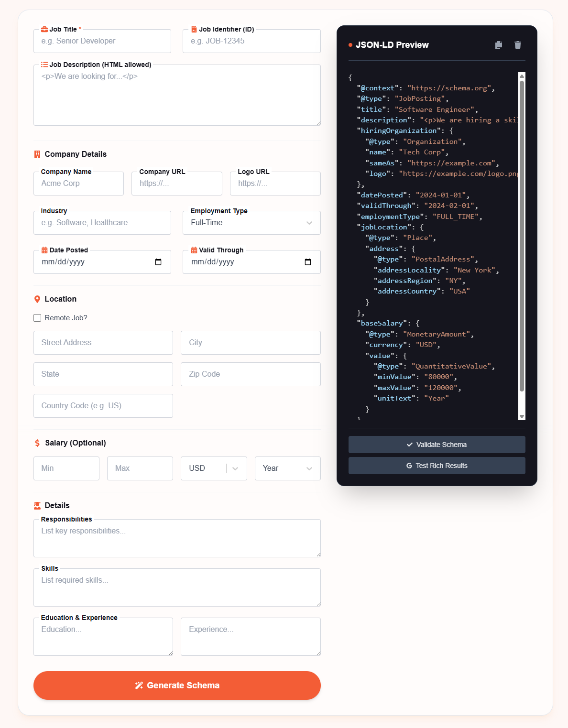Image resolution: width=568 pixels, height=728 pixels.
Task: Click the Job Description text area
Action: pos(177,95)
